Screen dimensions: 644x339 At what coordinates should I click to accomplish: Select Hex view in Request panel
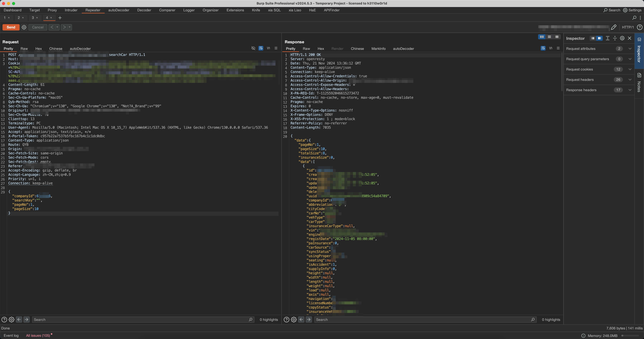click(x=38, y=49)
